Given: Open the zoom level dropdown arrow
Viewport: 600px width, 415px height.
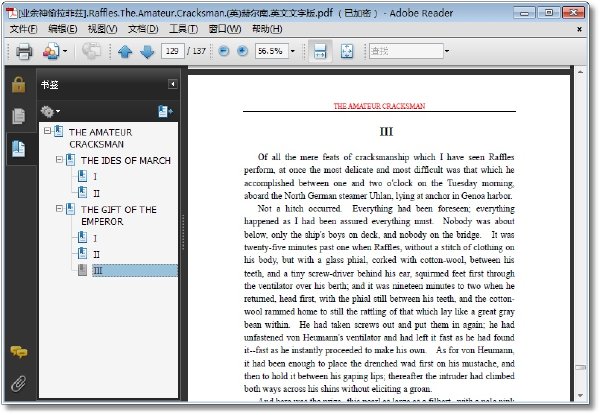Looking at the screenshot, I should click(x=293, y=51).
